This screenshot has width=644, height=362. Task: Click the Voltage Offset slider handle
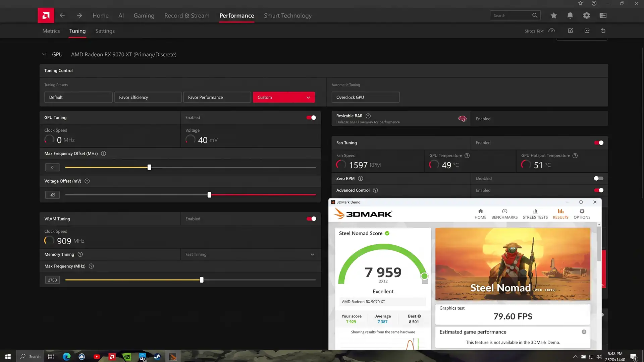[209, 195]
